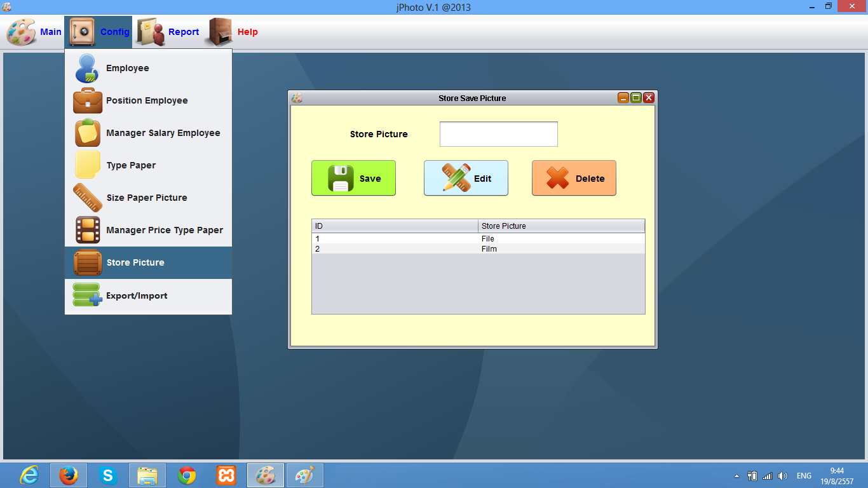
Task: Open the Report menu label
Action: click(x=184, y=32)
